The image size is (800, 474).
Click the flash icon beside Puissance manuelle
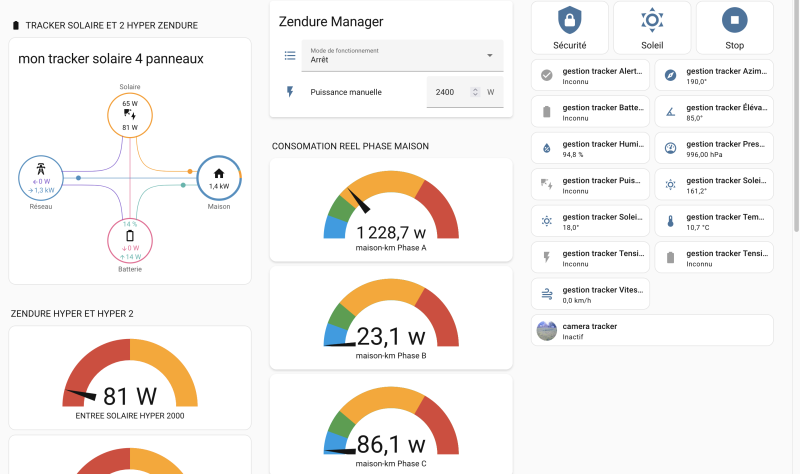click(x=290, y=92)
